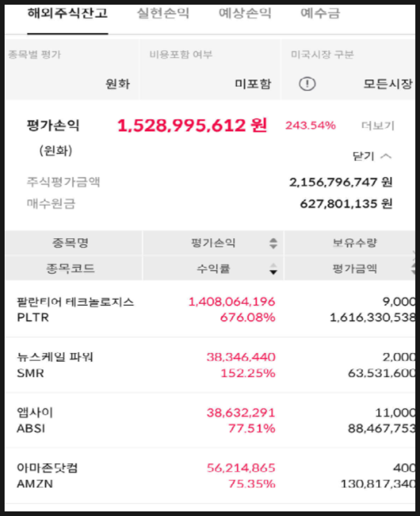Sort by 평가손익 using the arrow icon
Image resolution: width=420 pixels, height=516 pixels.
click(x=273, y=243)
